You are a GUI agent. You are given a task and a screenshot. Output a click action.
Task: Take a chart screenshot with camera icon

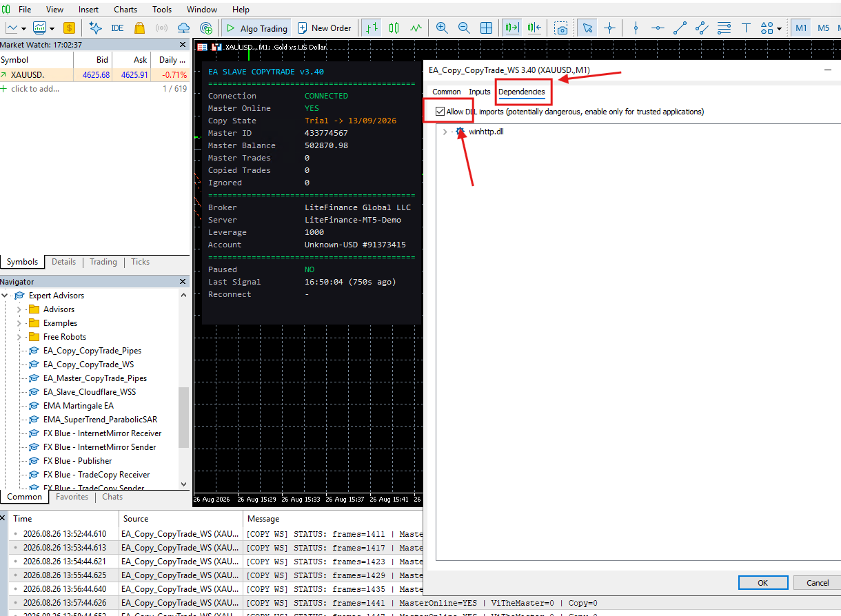[x=562, y=28]
